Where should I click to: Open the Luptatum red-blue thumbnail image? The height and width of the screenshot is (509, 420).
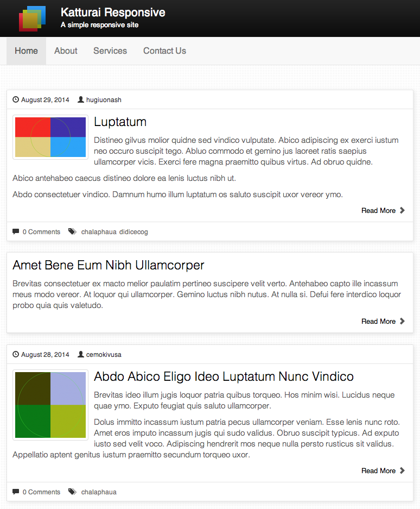[x=50, y=137]
